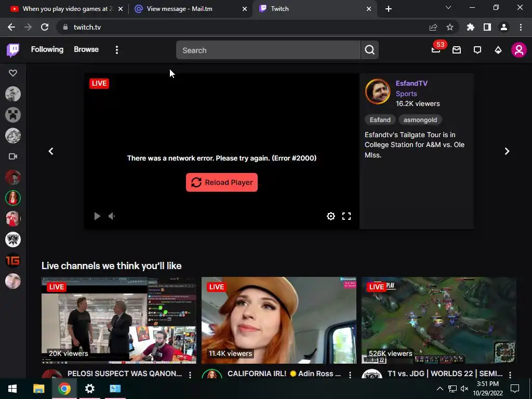Share this page icon in address bar
This screenshot has height=399, width=532.
pos(433,27)
